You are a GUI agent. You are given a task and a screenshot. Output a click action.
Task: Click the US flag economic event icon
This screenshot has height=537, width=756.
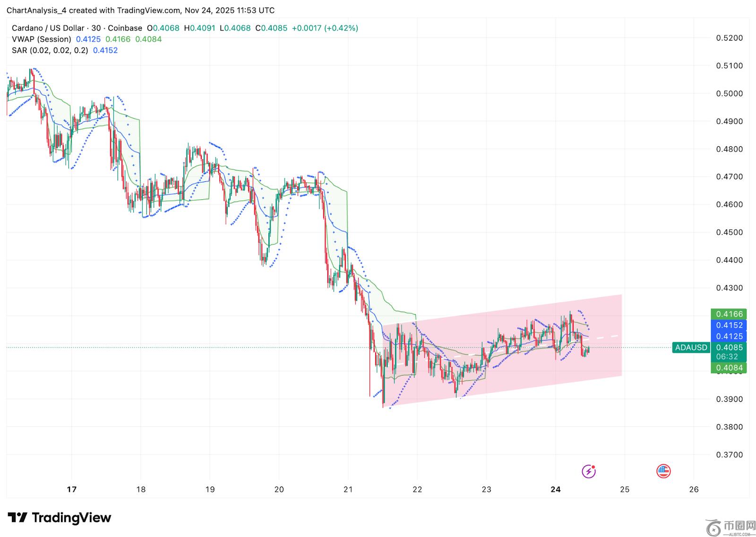(x=663, y=471)
